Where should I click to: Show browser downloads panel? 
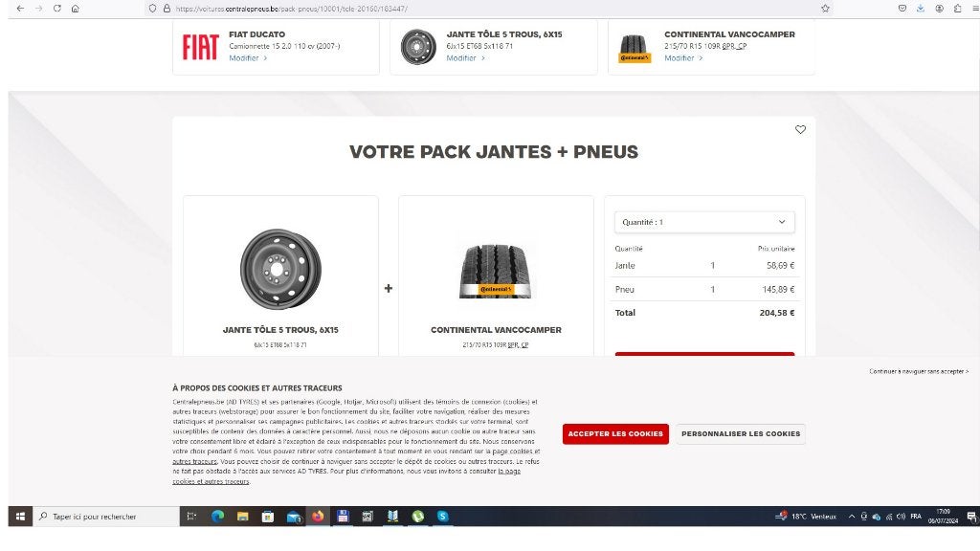click(921, 9)
